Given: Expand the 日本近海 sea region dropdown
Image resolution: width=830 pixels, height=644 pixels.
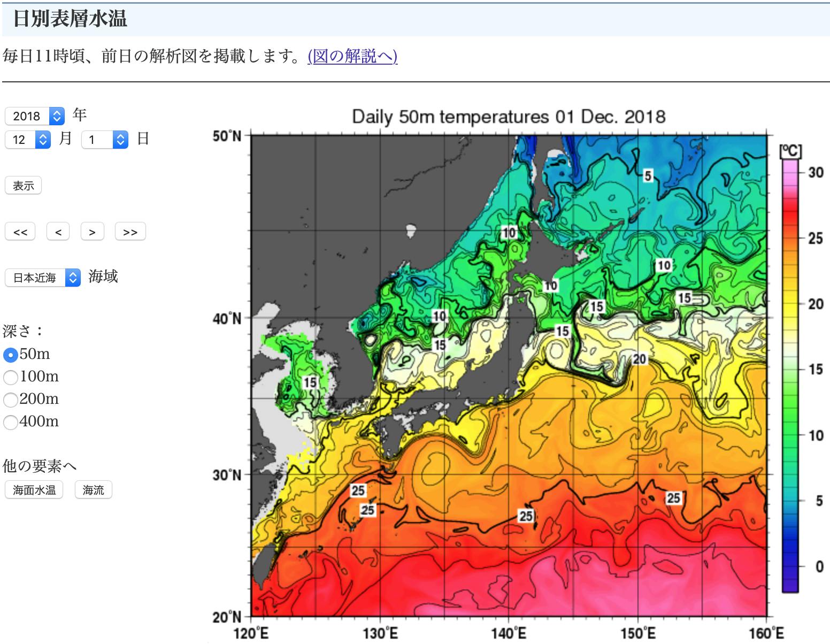Looking at the screenshot, I should tap(43, 278).
